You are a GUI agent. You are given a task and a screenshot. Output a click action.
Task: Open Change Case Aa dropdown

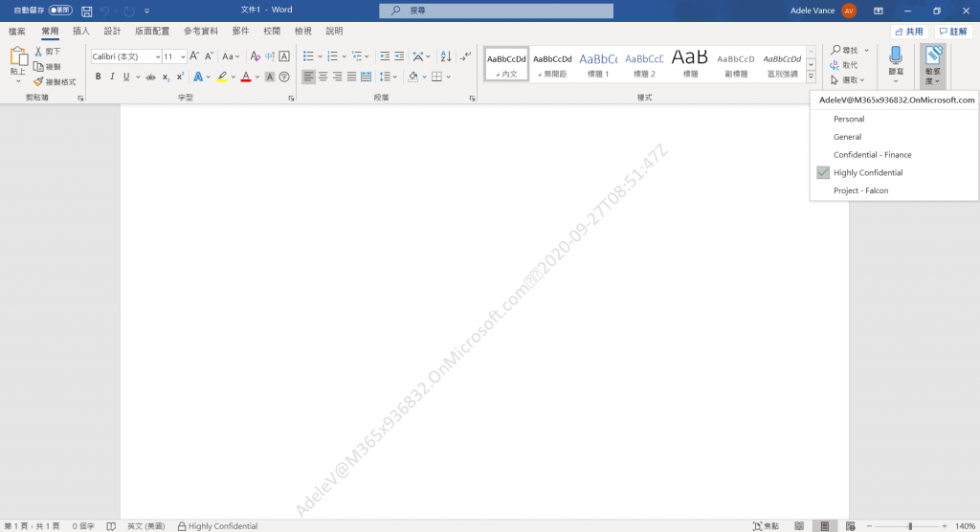tap(231, 56)
